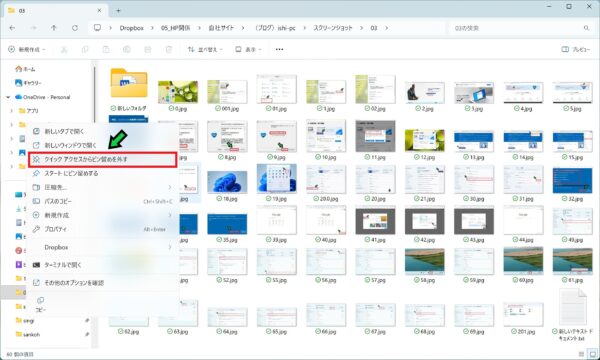
Task: Click the search magnifier icon
Action: tap(586, 28)
